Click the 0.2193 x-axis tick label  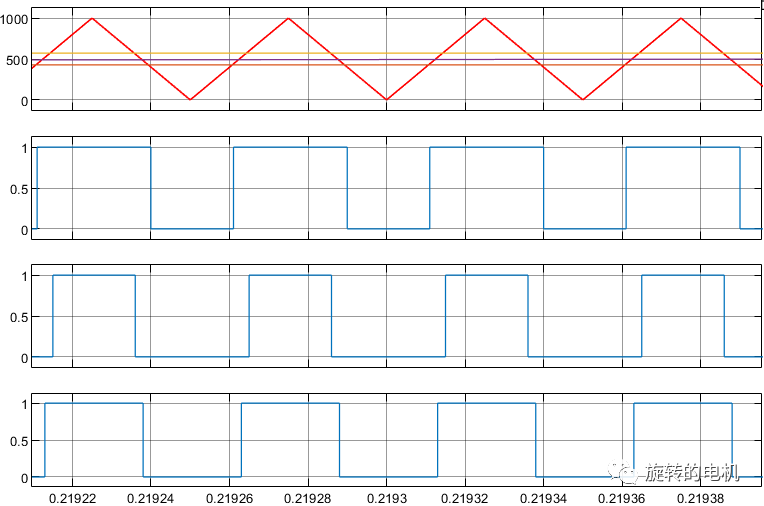[386, 498]
